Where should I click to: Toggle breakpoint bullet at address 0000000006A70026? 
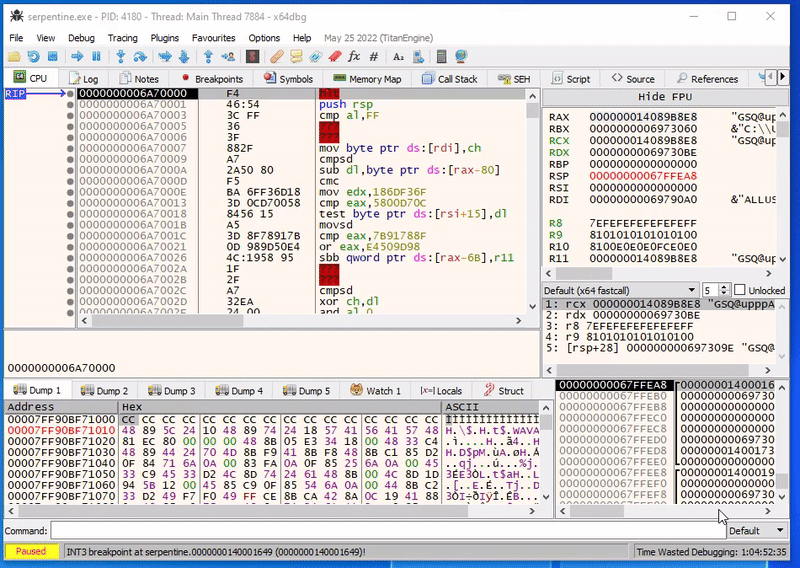tap(70, 258)
